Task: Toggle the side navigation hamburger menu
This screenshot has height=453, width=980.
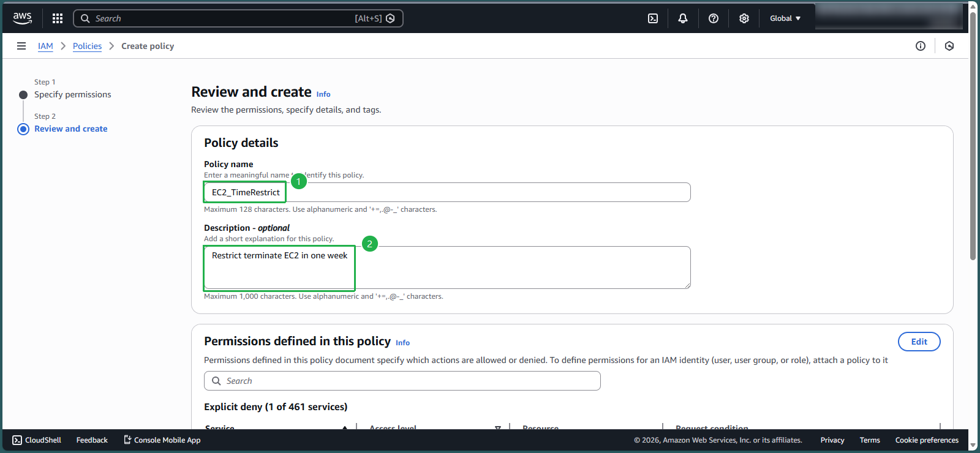Action: (21, 46)
